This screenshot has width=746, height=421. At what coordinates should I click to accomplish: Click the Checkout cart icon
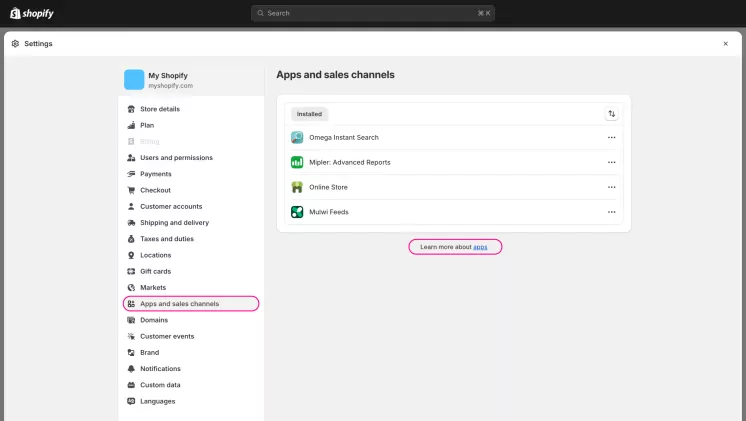[131, 190]
